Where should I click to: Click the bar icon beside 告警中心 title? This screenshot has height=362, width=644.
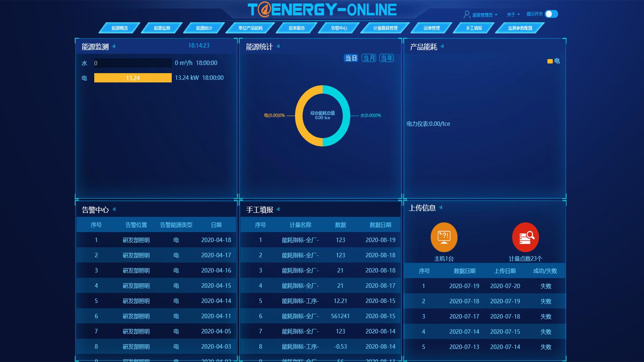[x=114, y=209]
